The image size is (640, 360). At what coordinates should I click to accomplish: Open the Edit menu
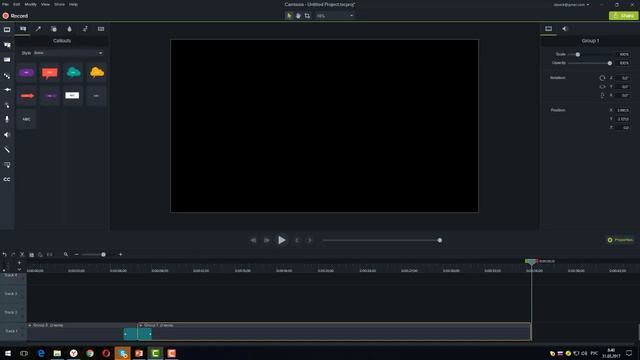pyautogui.click(x=16, y=4)
